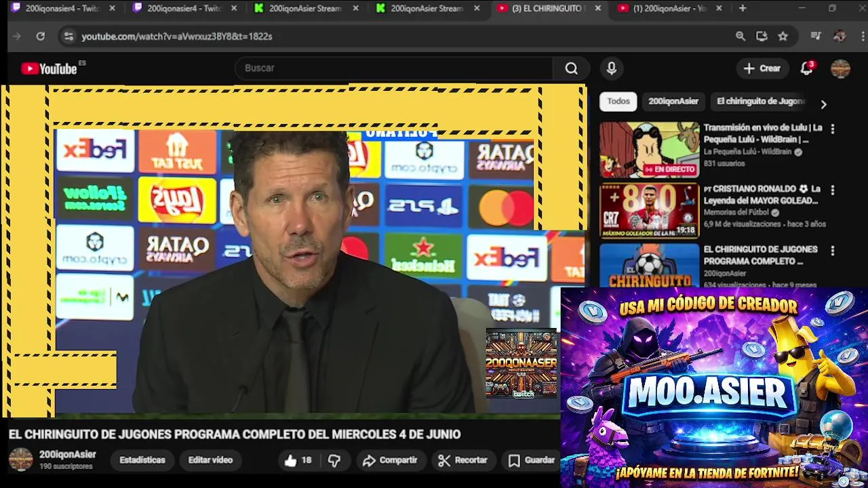Click the youtube.com URL in address bar
868x488 pixels.
(x=177, y=37)
